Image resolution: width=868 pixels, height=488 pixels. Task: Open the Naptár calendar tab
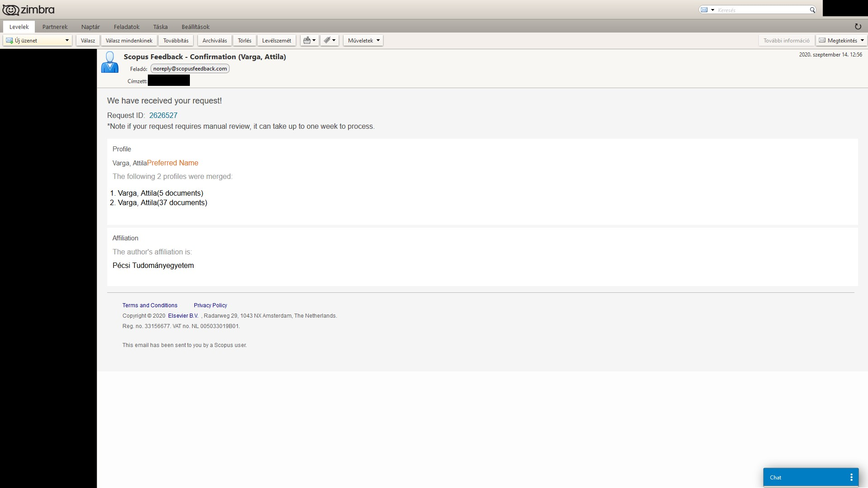[90, 27]
